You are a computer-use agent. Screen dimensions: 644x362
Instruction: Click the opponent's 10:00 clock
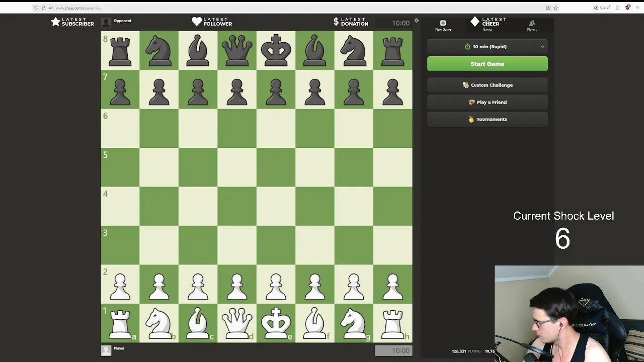click(x=393, y=23)
